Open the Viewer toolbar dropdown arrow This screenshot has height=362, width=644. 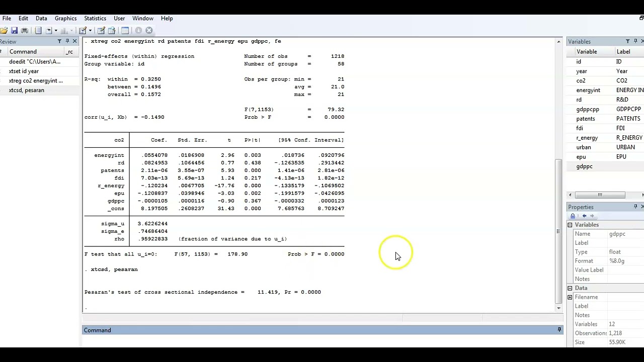click(56, 30)
